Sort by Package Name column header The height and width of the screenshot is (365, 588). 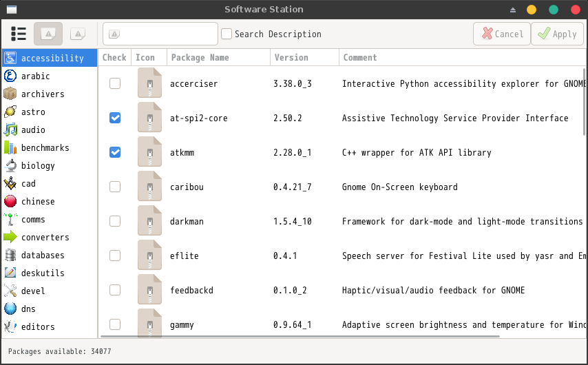click(x=219, y=57)
